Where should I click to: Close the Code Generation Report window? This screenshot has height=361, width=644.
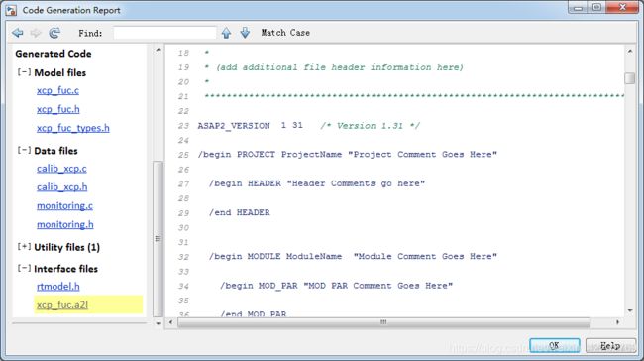tap(622, 7)
